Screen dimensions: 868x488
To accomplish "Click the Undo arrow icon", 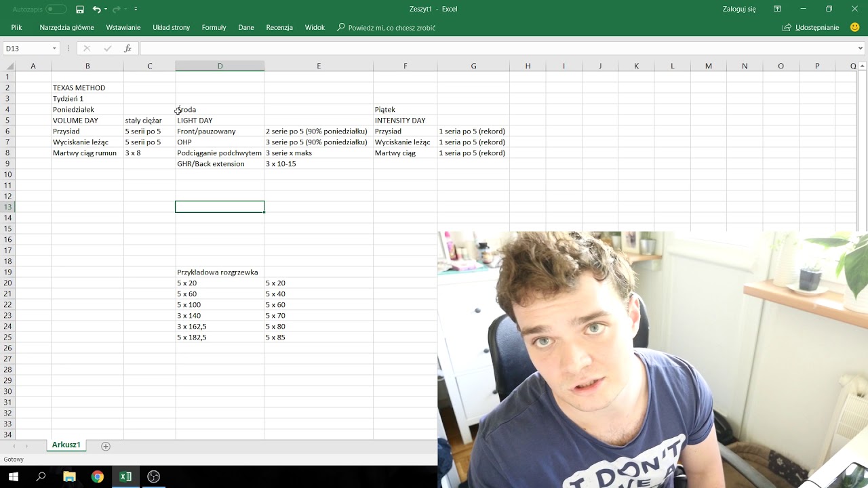I will pos(97,9).
